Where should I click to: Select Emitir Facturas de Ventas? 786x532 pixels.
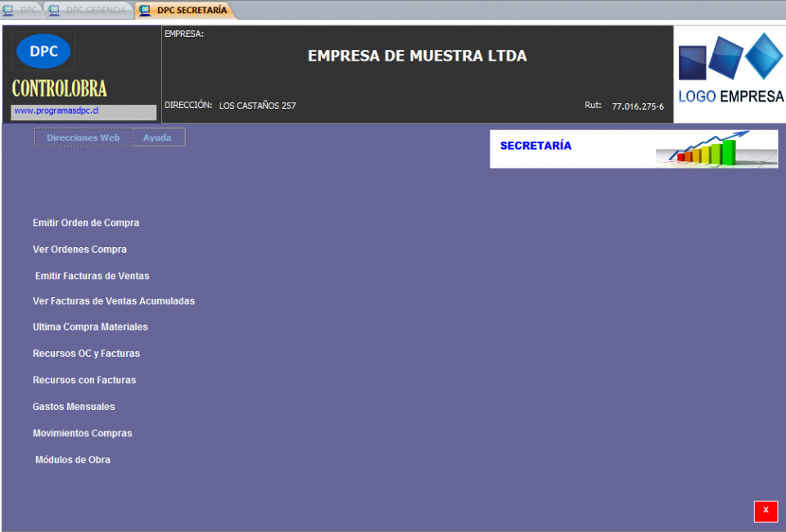(92, 276)
